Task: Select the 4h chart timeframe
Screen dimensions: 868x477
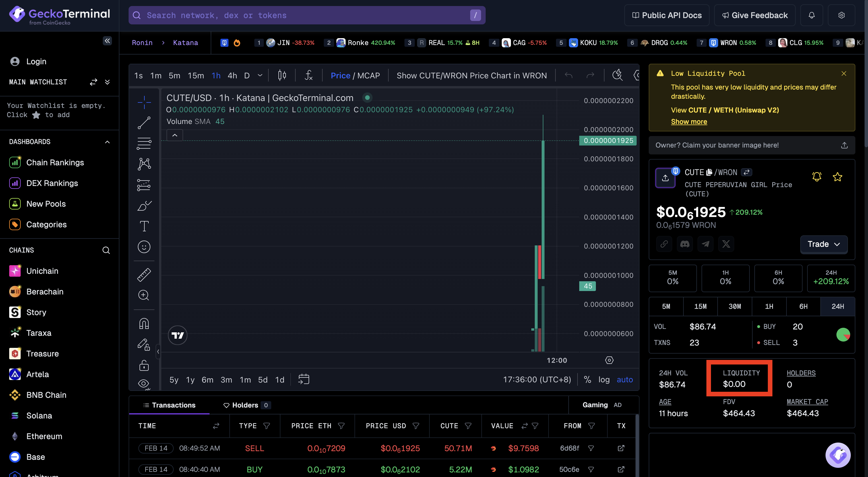Action: (x=232, y=75)
